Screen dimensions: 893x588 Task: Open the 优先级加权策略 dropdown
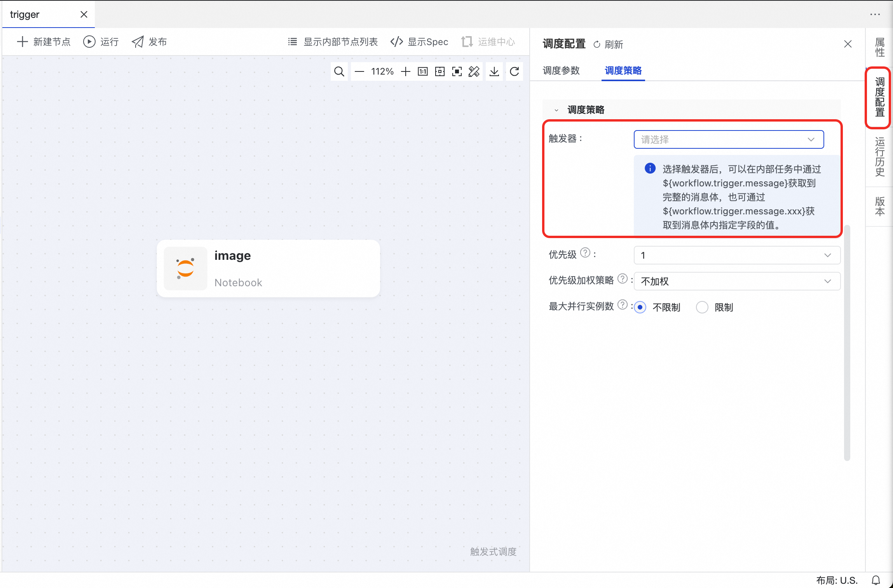pos(737,281)
